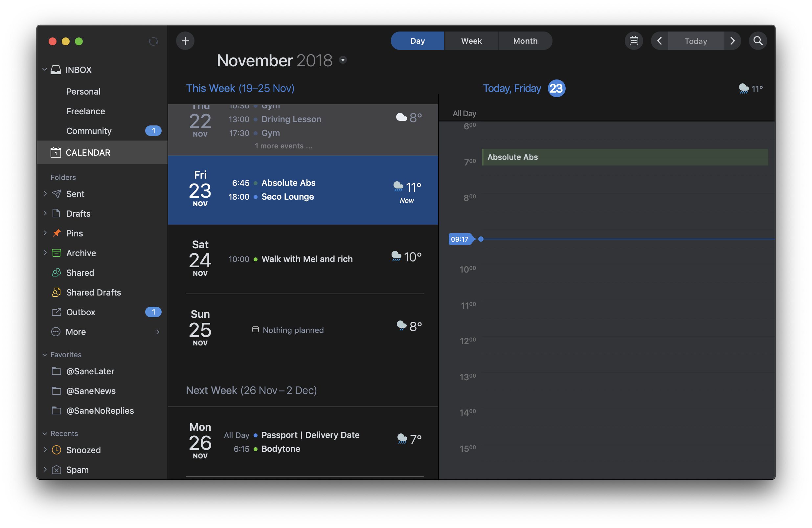Screen dimensions: 812x528
Task: Open month dropdown next to November 2018
Action: tap(343, 60)
